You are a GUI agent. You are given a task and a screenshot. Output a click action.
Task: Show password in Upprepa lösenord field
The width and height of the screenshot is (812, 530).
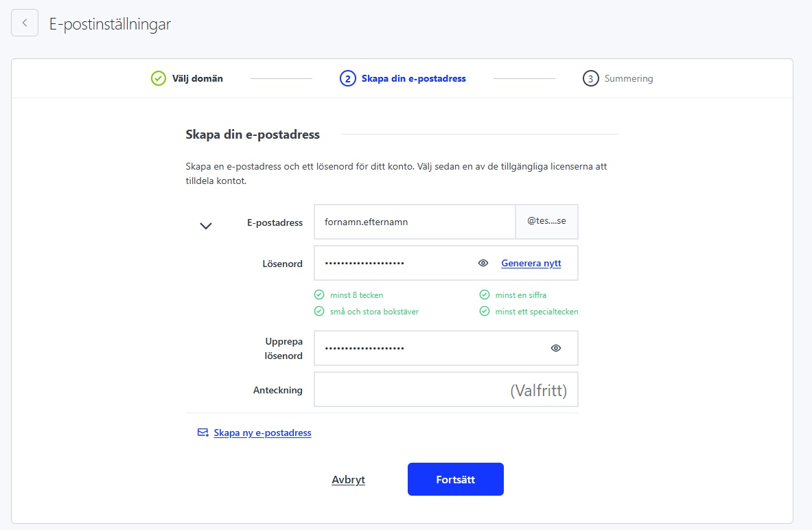coord(556,348)
